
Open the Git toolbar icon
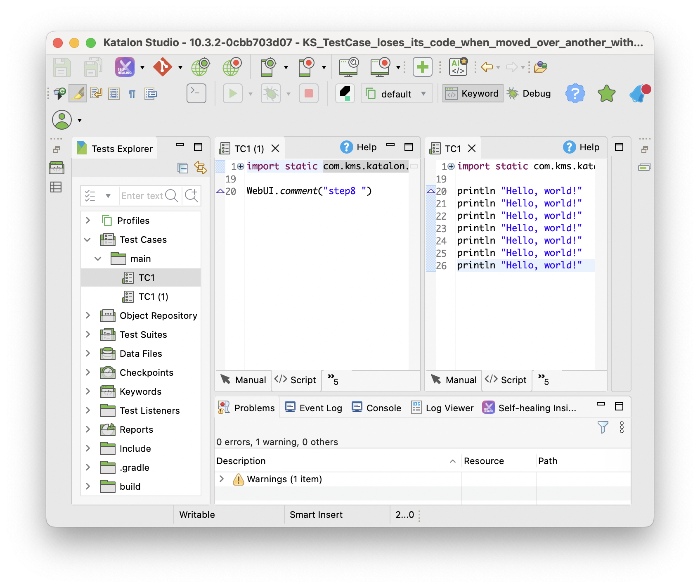[x=163, y=67]
